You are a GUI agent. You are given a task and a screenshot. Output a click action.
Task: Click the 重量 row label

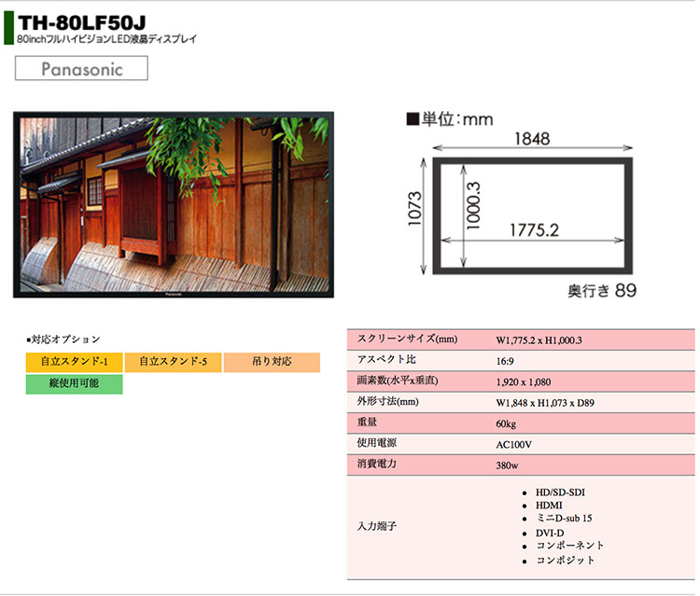pos(367,422)
